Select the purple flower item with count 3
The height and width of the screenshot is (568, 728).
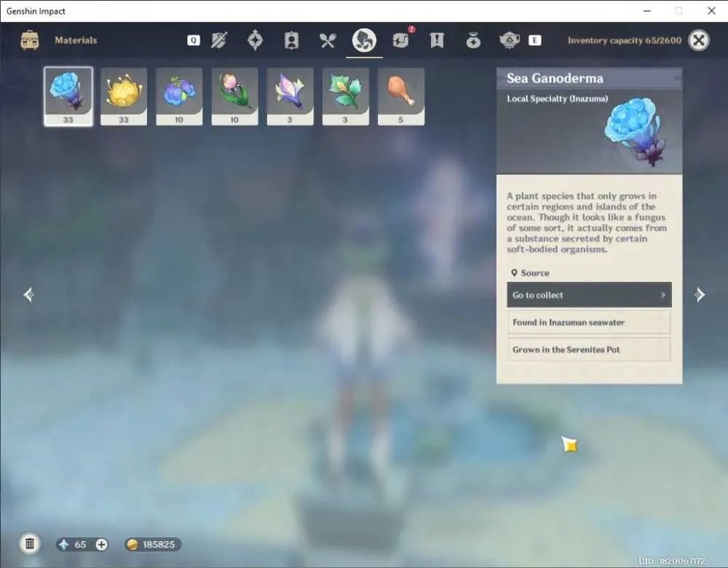coord(290,97)
